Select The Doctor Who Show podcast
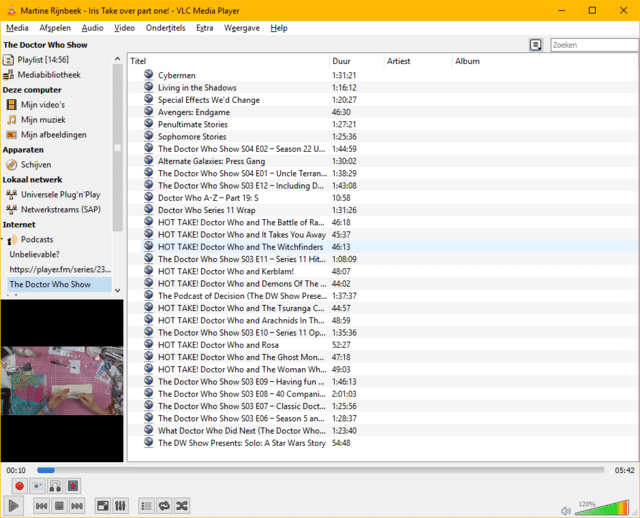The width and height of the screenshot is (640, 518). pyautogui.click(x=60, y=285)
